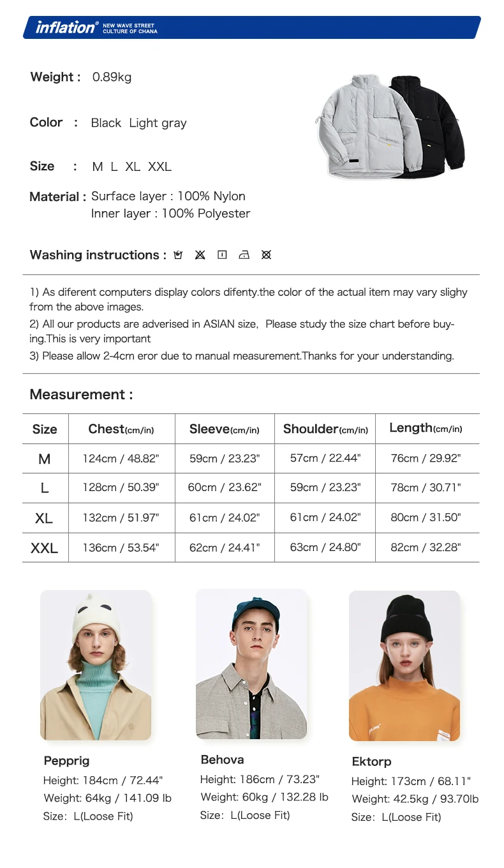This screenshot has width=504, height=868.
Task: Click the ironing care icon
Action: pyautogui.click(x=244, y=255)
